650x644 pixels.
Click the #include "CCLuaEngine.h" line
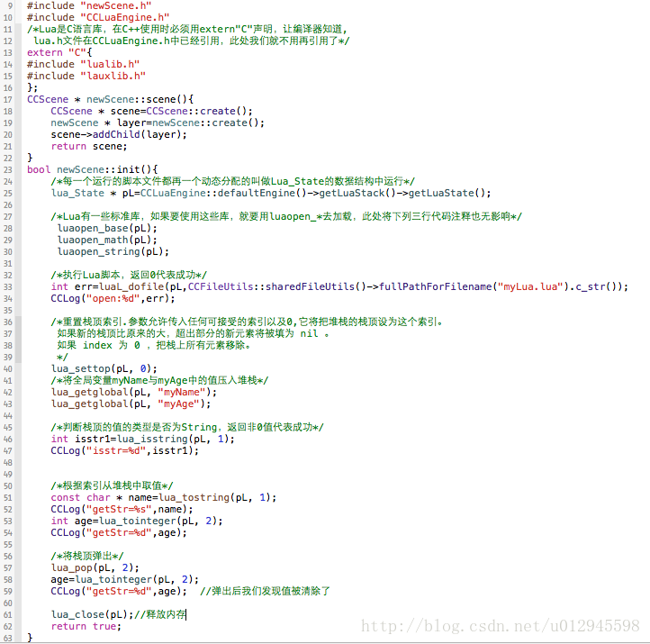click(x=98, y=17)
